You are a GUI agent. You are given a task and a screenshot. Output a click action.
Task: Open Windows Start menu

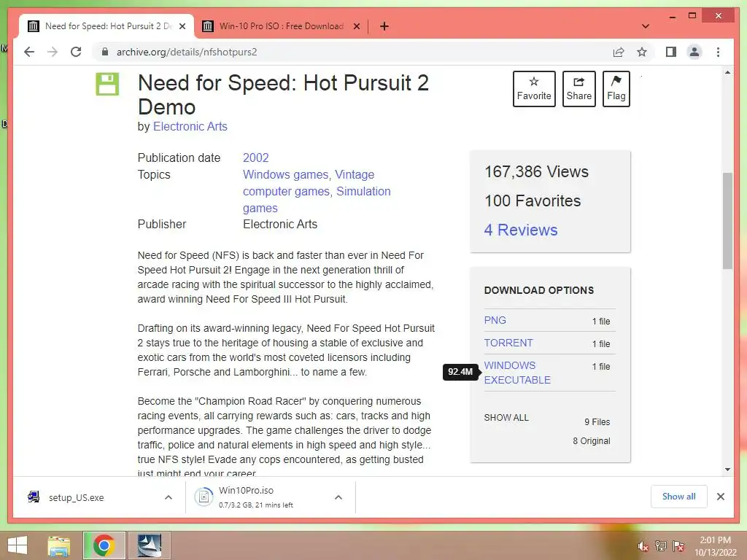click(x=18, y=545)
